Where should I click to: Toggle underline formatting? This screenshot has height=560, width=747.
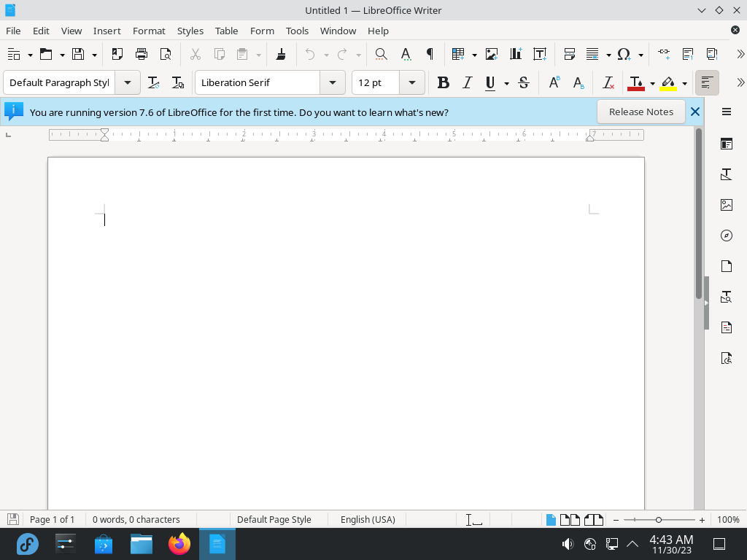click(489, 83)
